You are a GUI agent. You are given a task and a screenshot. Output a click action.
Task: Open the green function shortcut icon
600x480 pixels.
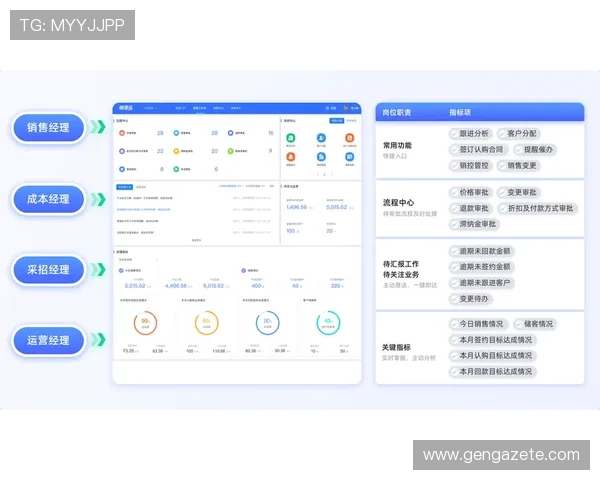291,138
